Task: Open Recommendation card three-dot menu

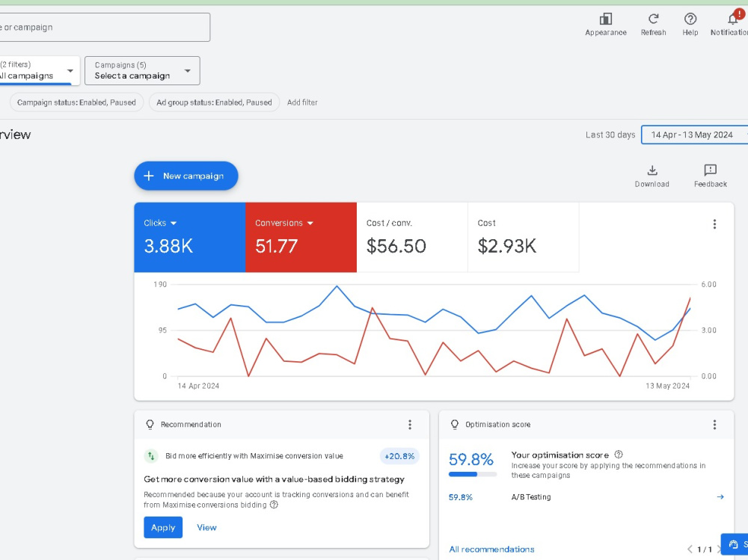Action: pos(409,425)
